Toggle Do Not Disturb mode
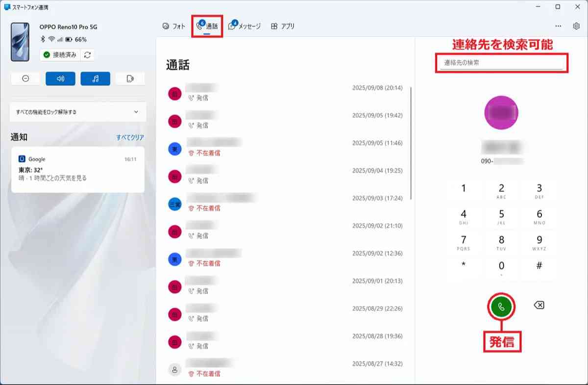The height and width of the screenshot is (385, 588). pos(25,79)
